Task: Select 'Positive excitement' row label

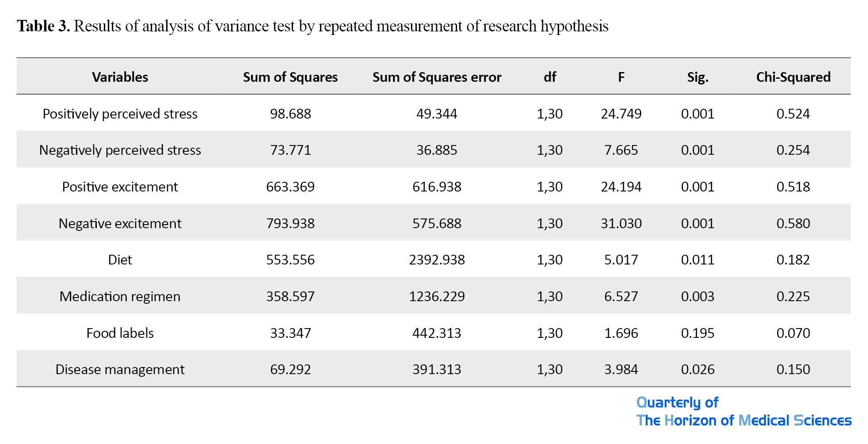Action: [x=120, y=187]
